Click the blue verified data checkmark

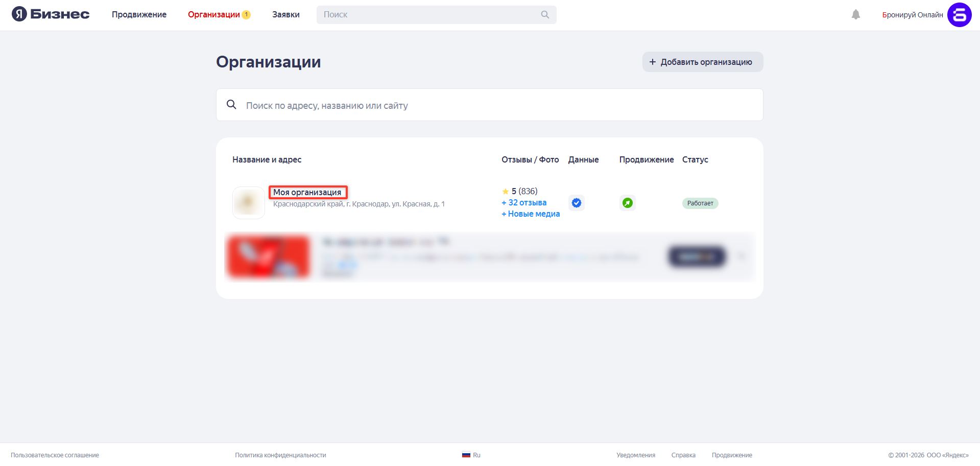click(x=576, y=203)
